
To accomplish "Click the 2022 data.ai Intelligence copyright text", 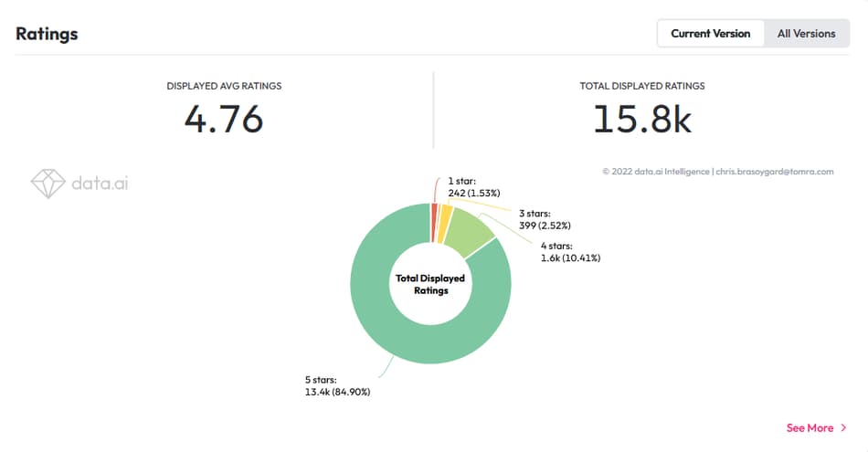I will click(718, 172).
